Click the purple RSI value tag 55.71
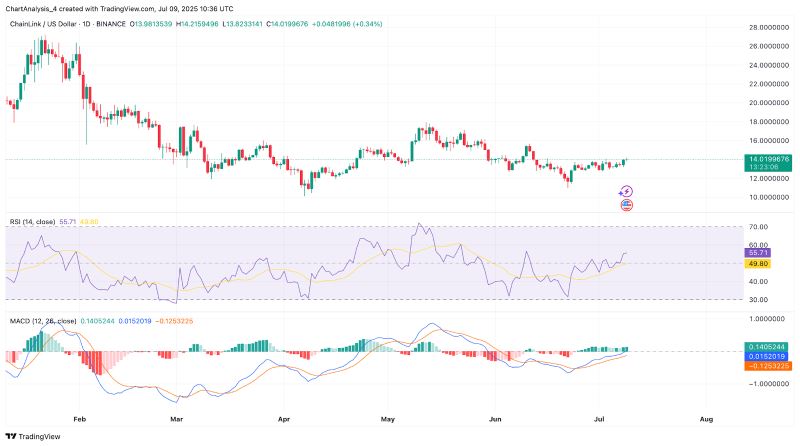800x446 pixels. pyautogui.click(x=758, y=254)
